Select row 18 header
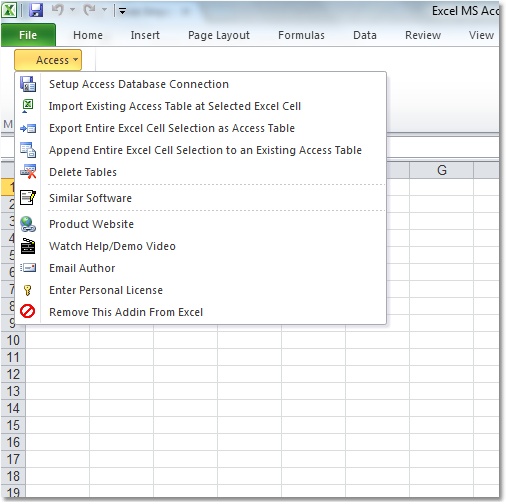 click(x=13, y=476)
